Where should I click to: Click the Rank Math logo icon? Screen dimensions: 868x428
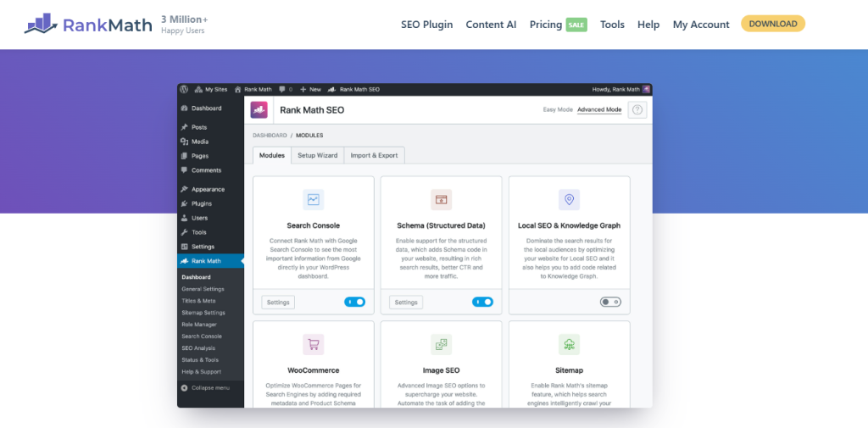tap(41, 24)
